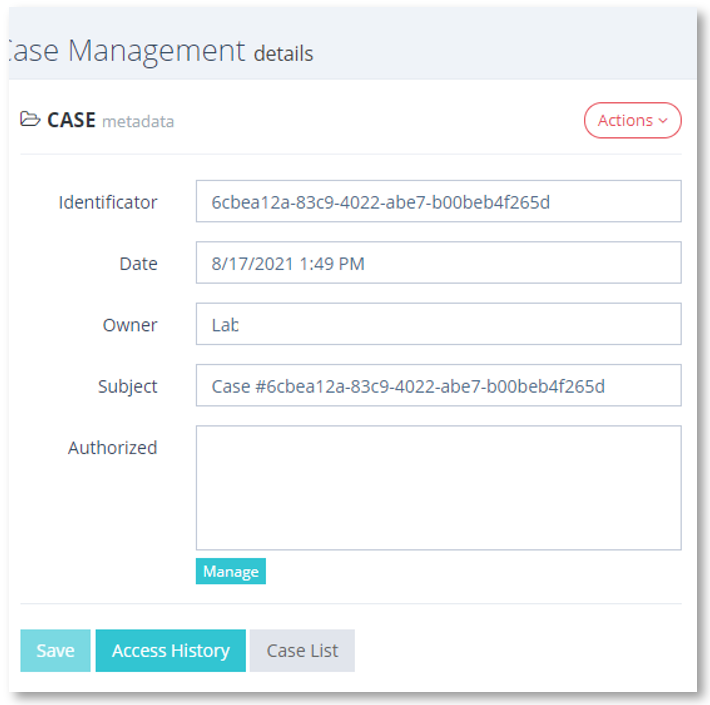Click the open folder icon beside CASE

tap(30, 119)
